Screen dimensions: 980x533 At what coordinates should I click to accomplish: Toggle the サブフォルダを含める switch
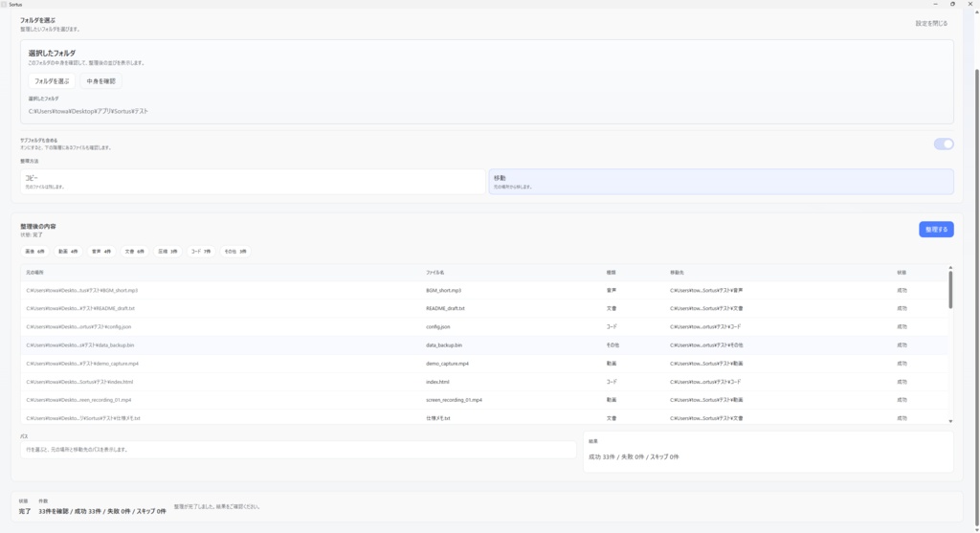tap(944, 144)
